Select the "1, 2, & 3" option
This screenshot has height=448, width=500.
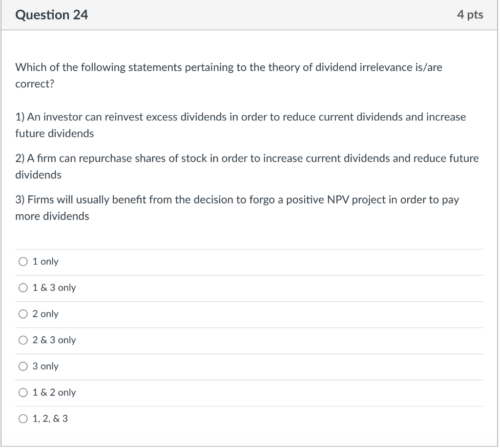[x=23, y=419]
